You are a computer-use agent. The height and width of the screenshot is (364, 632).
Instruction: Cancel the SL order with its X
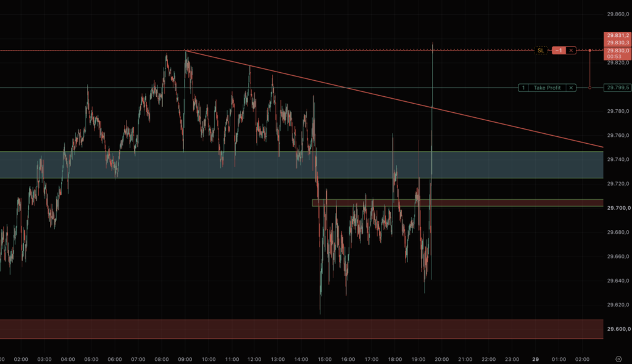[x=571, y=51]
